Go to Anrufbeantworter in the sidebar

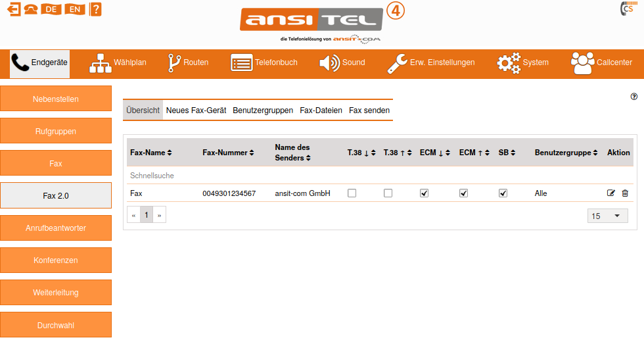point(56,228)
